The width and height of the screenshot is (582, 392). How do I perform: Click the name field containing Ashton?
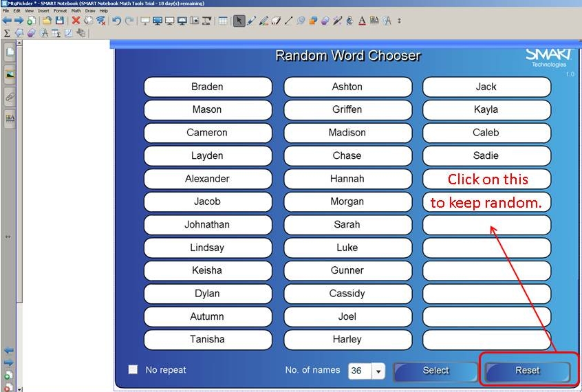[348, 87]
